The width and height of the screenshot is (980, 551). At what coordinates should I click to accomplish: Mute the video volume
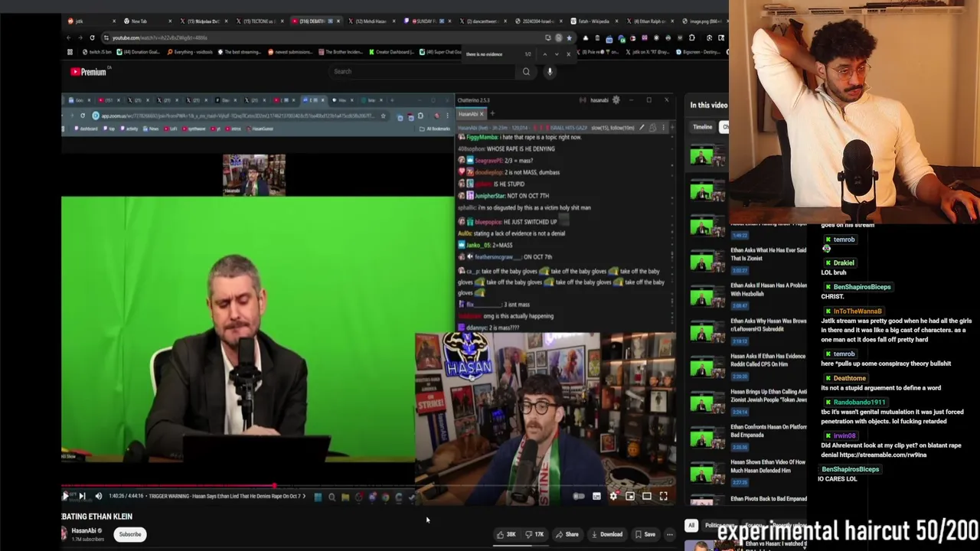[x=98, y=496]
